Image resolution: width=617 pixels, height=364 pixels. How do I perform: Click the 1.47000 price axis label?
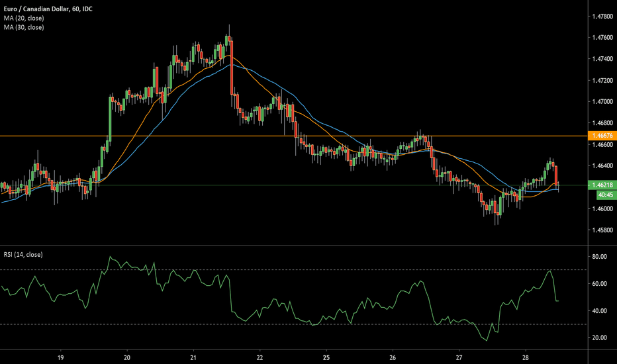(x=601, y=102)
